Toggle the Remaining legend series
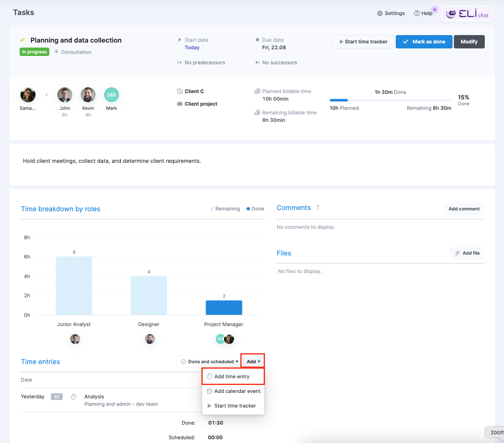The image size is (504, 443). [225, 209]
